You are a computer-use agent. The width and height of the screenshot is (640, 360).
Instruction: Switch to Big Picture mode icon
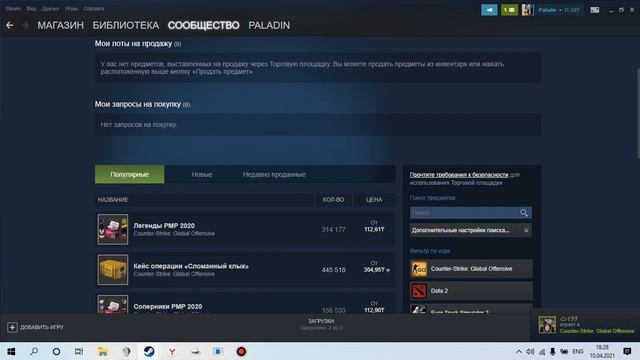[594, 10]
